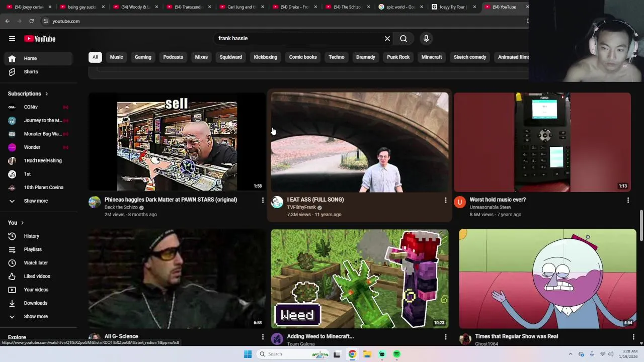Show hidden system tray icons

(570, 354)
